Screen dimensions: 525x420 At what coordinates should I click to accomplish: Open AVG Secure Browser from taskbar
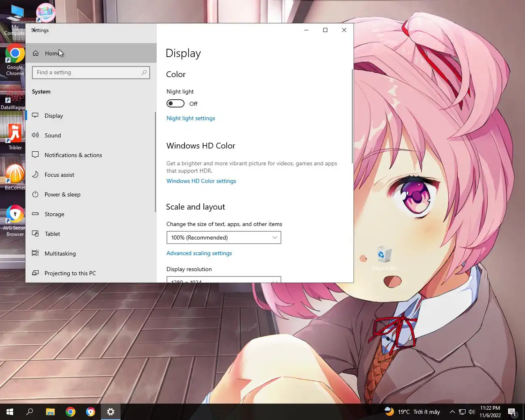(x=91, y=412)
